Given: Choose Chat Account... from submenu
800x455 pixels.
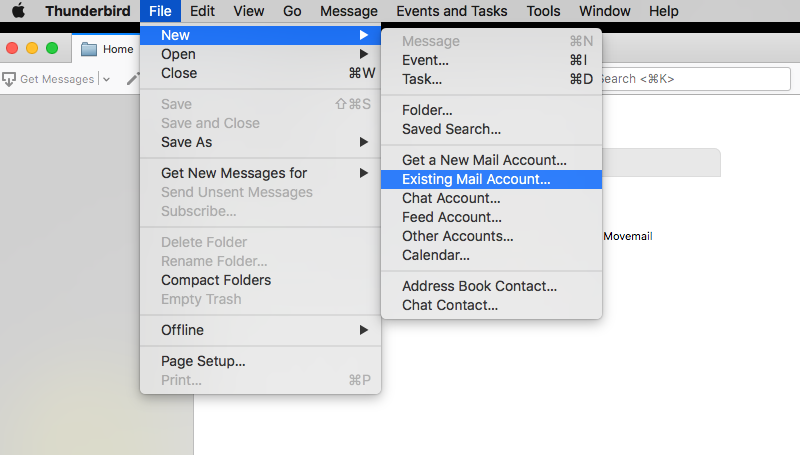Looking at the screenshot, I should pyautogui.click(x=491, y=198).
